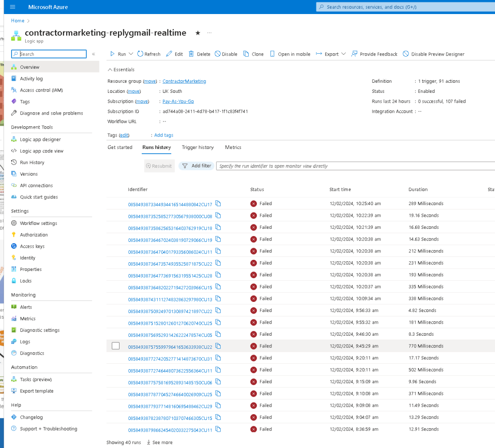Viewport: 495px width, 448px height.
Task: Open the ContractorMarketing resource group link
Action: (x=184, y=81)
